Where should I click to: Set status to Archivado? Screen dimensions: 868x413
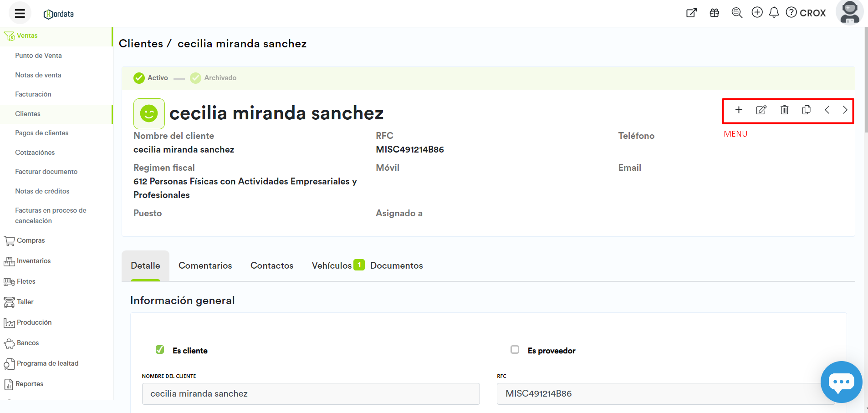pos(214,78)
